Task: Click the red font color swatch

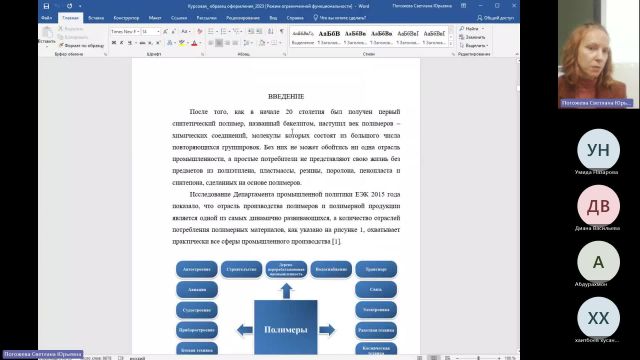Action: point(194,43)
